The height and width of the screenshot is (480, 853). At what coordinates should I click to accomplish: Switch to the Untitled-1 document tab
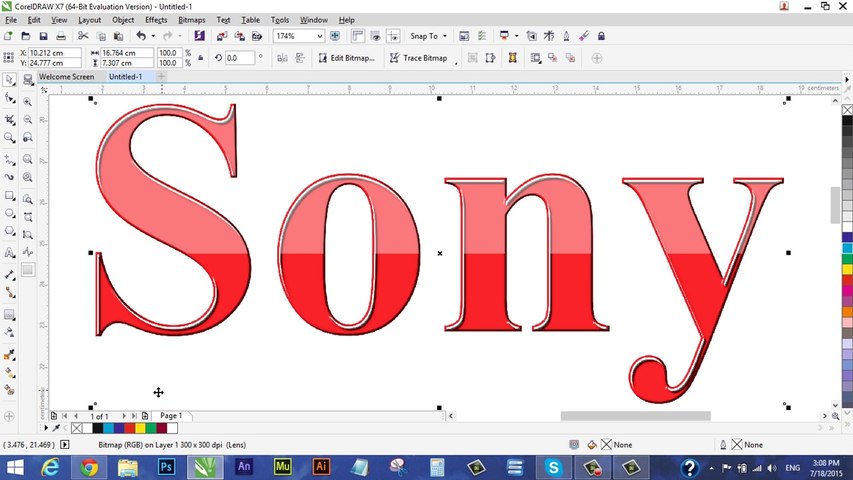125,77
